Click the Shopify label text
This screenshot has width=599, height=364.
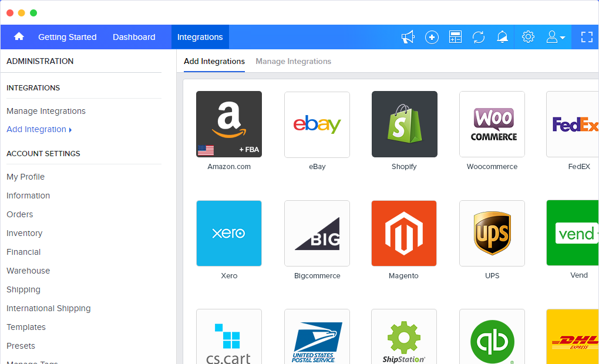click(x=404, y=167)
